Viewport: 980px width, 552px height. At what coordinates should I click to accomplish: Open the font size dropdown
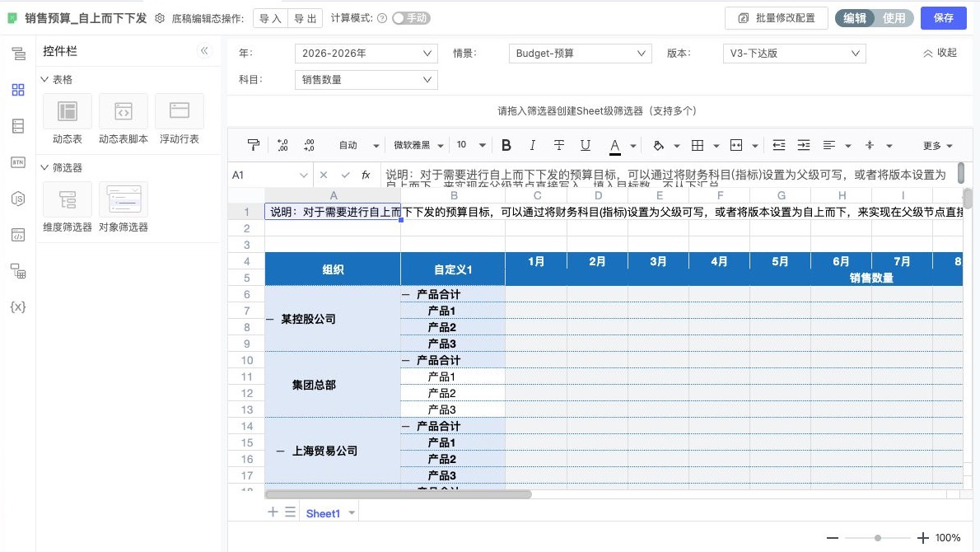click(470, 145)
